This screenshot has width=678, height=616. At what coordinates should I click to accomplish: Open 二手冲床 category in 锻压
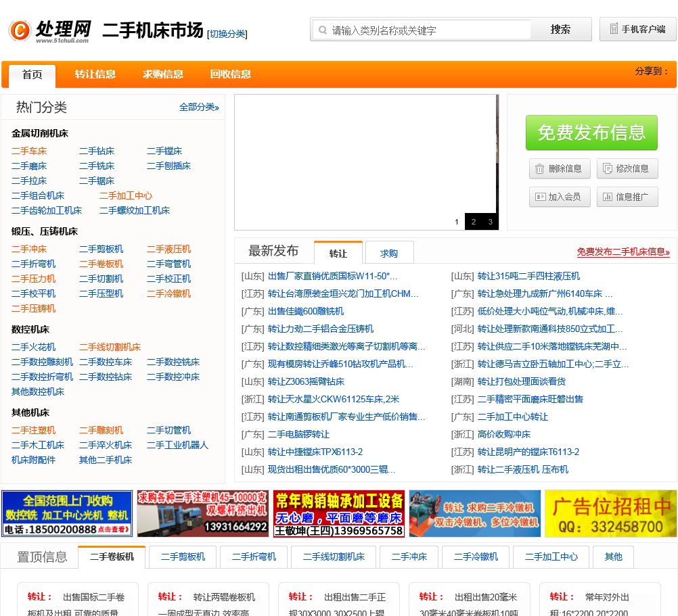coord(29,250)
